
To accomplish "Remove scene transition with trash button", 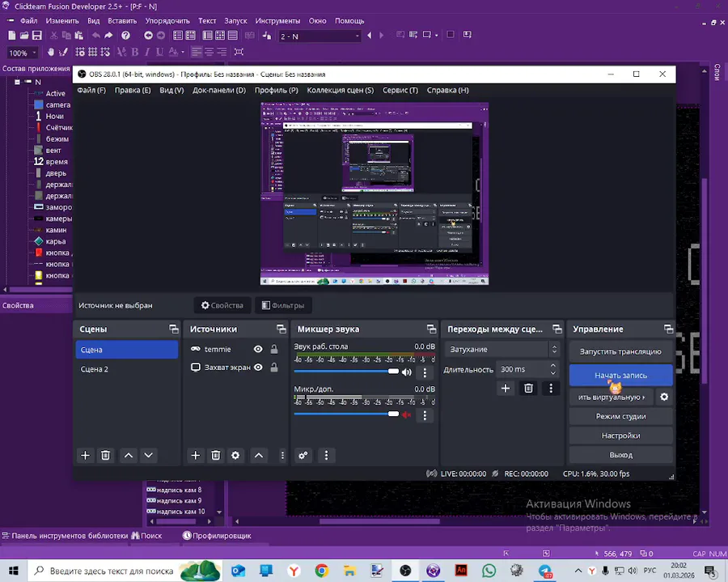I will [528, 389].
